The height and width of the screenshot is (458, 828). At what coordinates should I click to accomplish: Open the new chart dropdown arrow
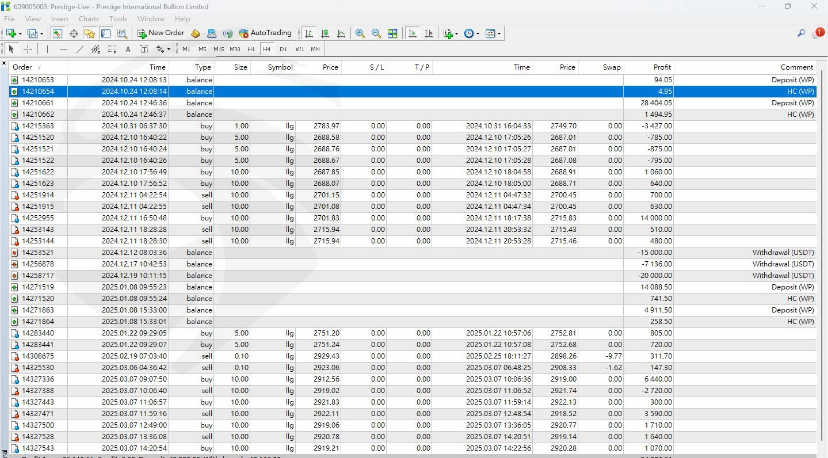click(x=20, y=33)
